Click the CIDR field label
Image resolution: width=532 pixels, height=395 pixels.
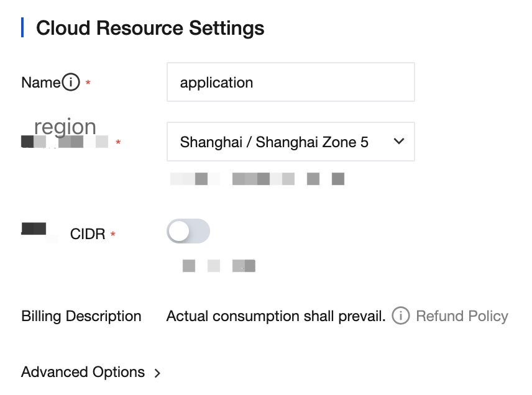[x=88, y=234]
